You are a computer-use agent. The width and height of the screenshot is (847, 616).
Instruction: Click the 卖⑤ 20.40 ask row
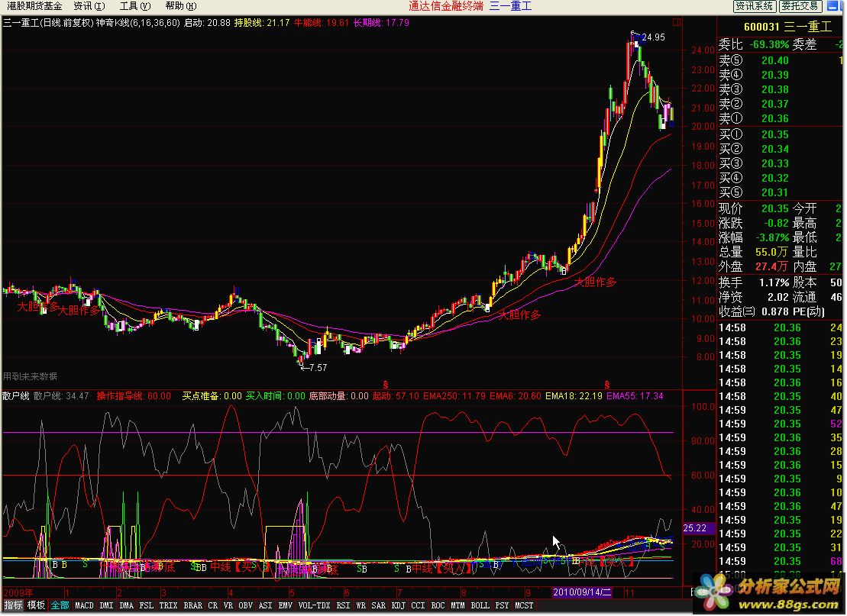pyautogui.click(x=754, y=60)
